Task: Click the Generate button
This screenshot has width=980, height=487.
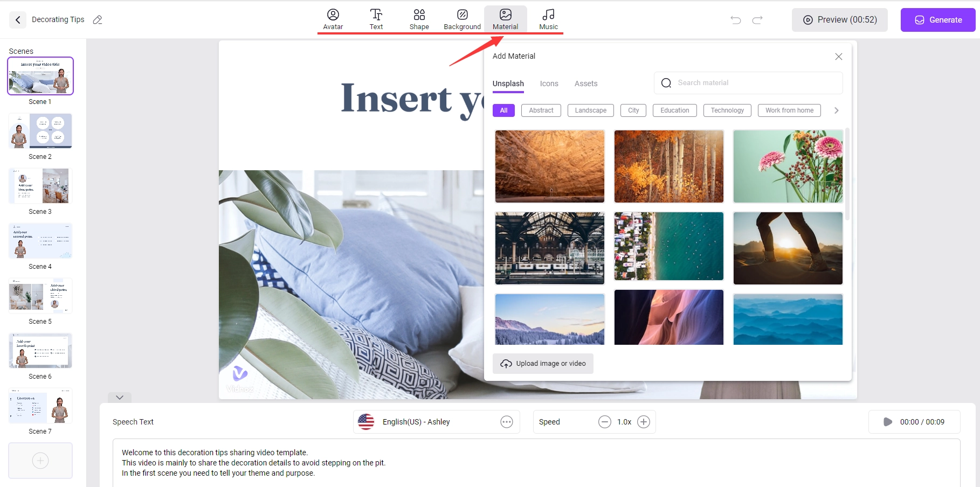Action: pyautogui.click(x=937, y=20)
